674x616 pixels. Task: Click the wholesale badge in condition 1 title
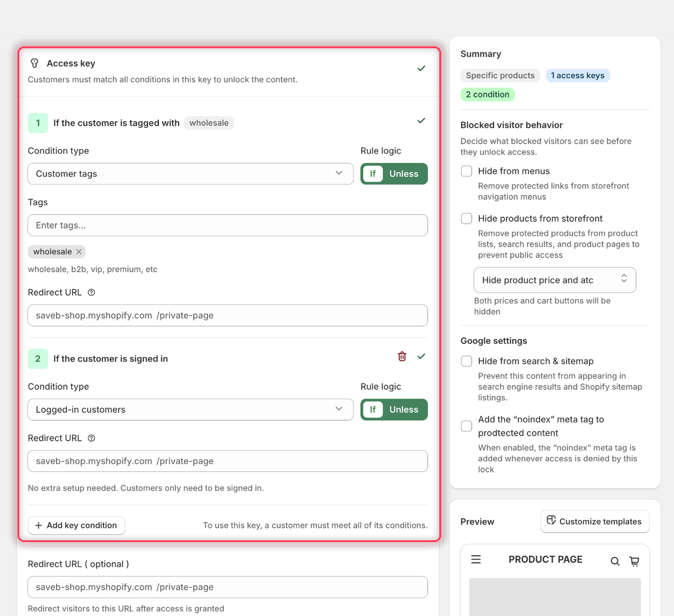point(209,123)
